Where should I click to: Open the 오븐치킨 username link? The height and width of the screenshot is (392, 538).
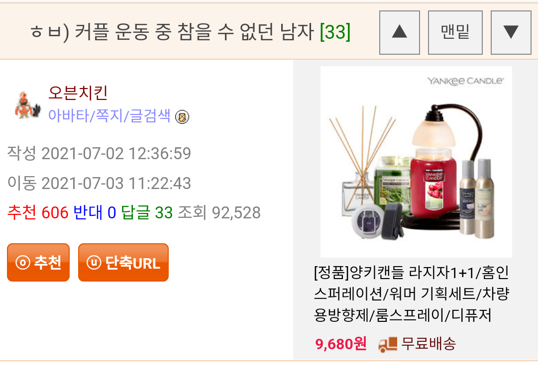[x=78, y=93]
